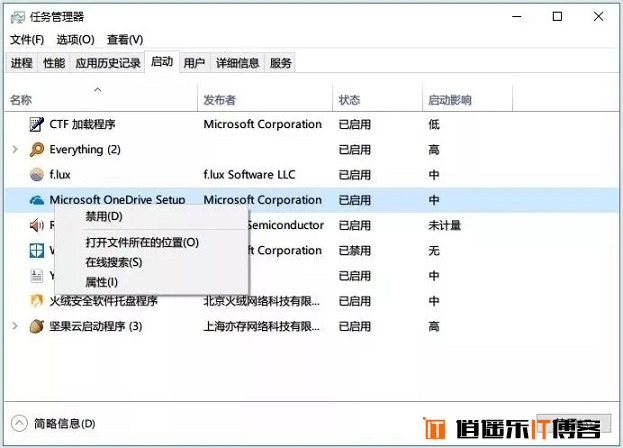
Task: Select the f.lux entry name
Action: (60, 175)
